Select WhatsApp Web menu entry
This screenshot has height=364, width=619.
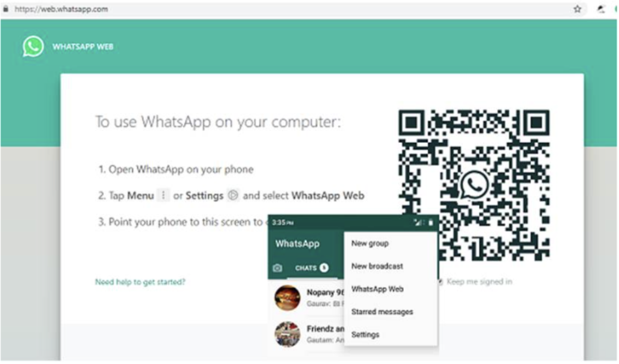coord(378,289)
